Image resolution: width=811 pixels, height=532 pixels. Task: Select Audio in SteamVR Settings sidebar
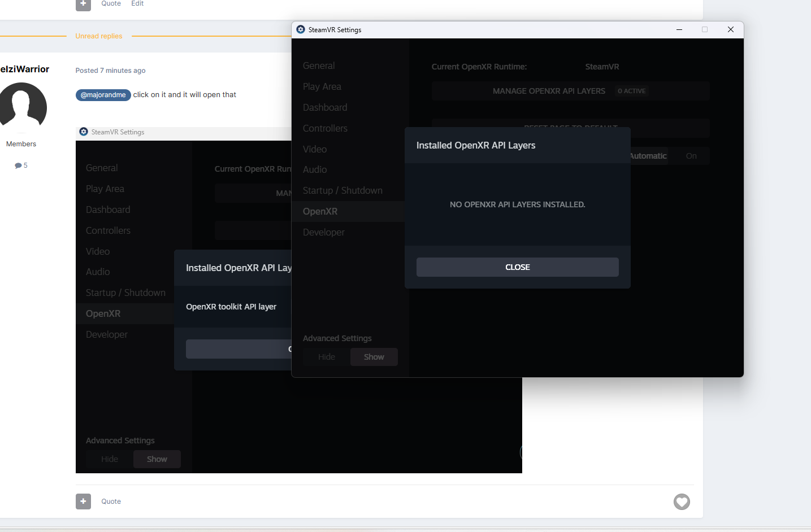(315, 169)
